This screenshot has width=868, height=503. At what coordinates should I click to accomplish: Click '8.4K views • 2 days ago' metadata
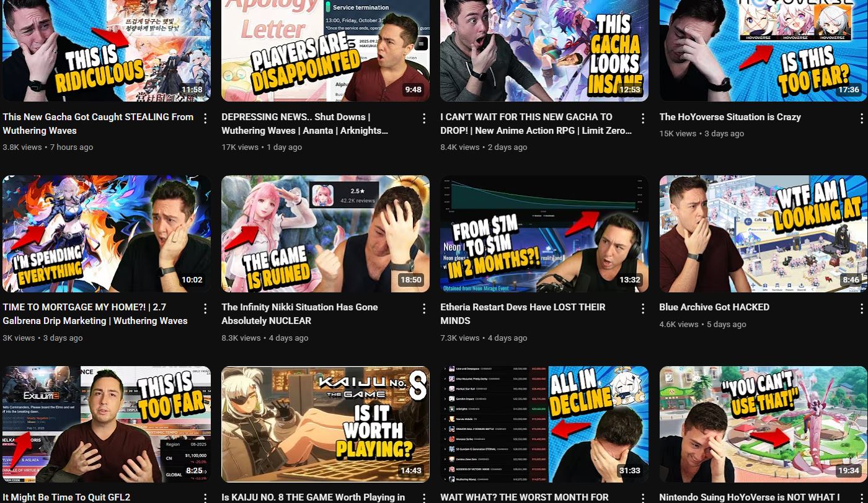point(484,147)
